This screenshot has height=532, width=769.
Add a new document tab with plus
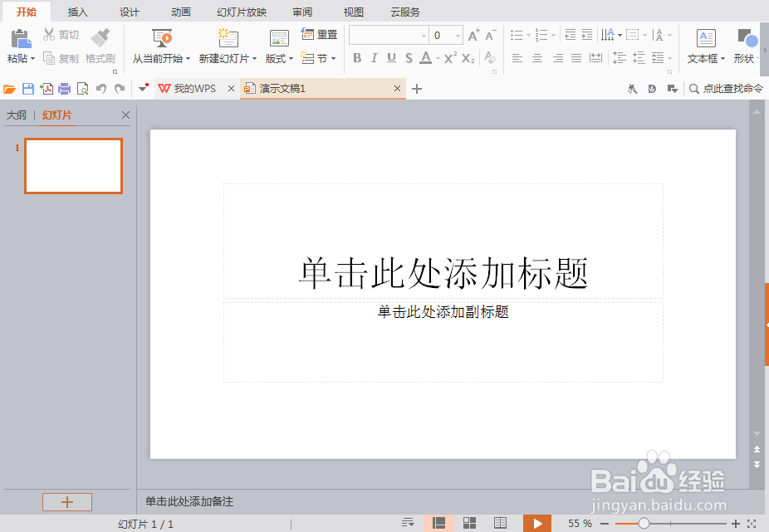(417, 89)
